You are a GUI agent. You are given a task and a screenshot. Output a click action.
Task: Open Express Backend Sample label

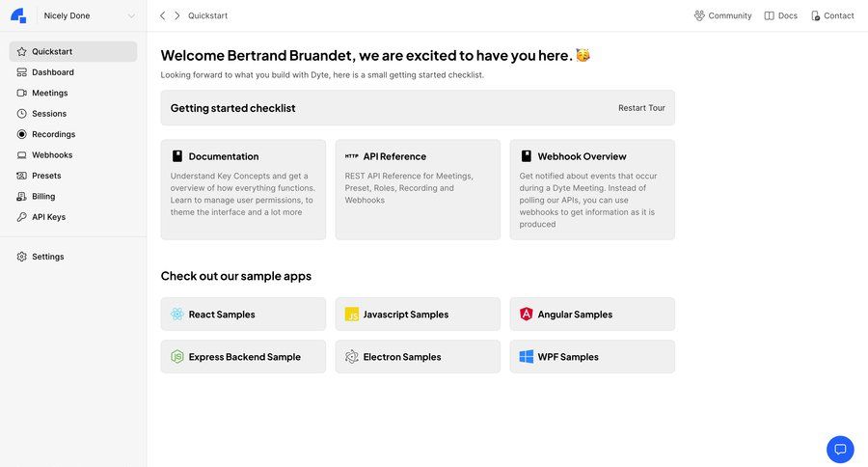point(245,357)
